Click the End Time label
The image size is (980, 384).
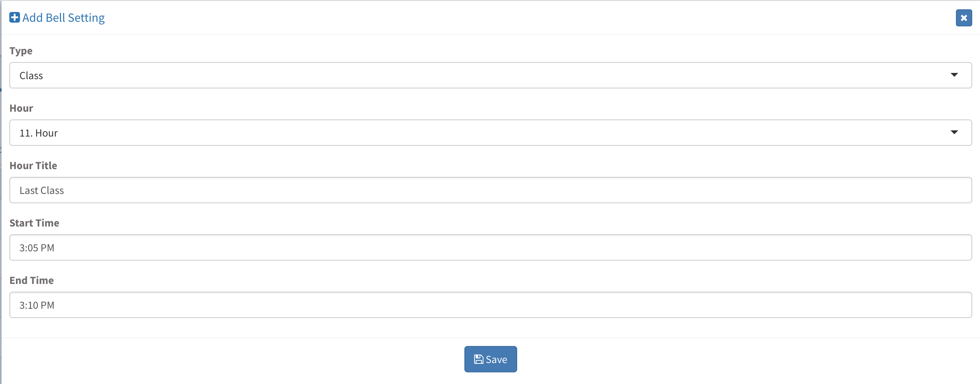tap(32, 280)
